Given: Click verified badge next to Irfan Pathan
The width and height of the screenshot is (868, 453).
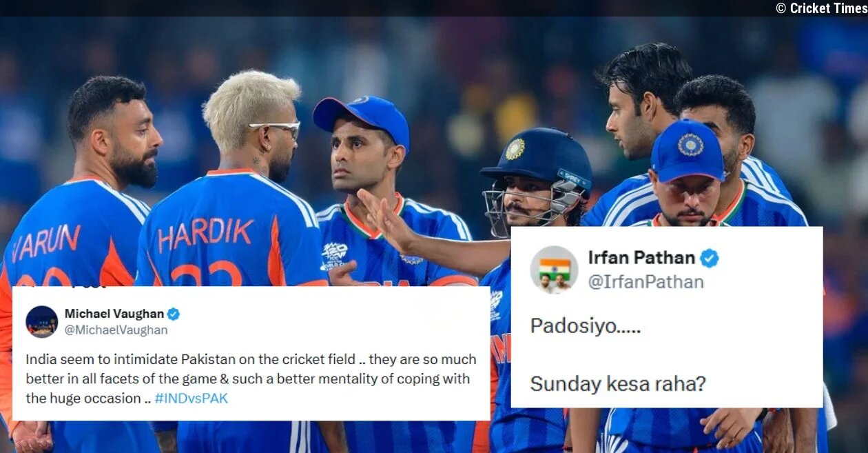Looking at the screenshot, I should coord(710,259).
